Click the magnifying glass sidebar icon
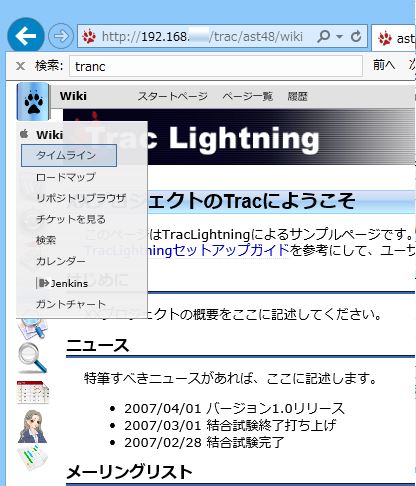The width and height of the screenshot is (416, 486). 32,359
